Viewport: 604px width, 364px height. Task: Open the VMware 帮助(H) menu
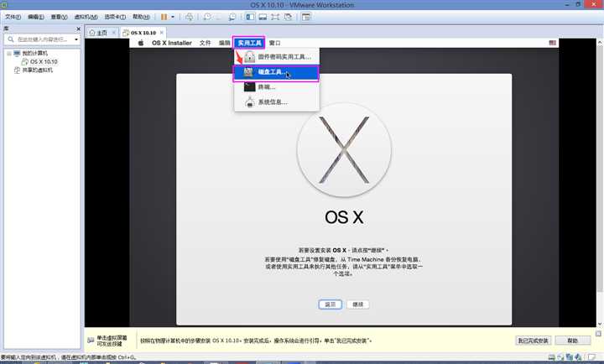(x=141, y=17)
